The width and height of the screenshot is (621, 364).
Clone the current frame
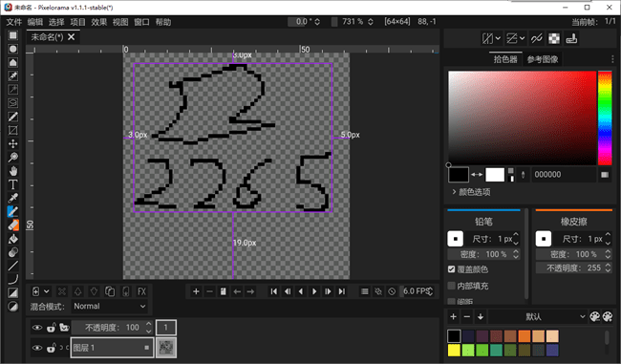coord(223,291)
